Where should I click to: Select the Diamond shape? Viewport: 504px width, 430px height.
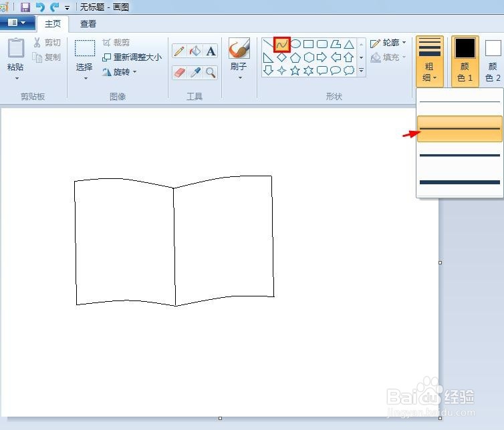pyautogui.click(x=282, y=57)
